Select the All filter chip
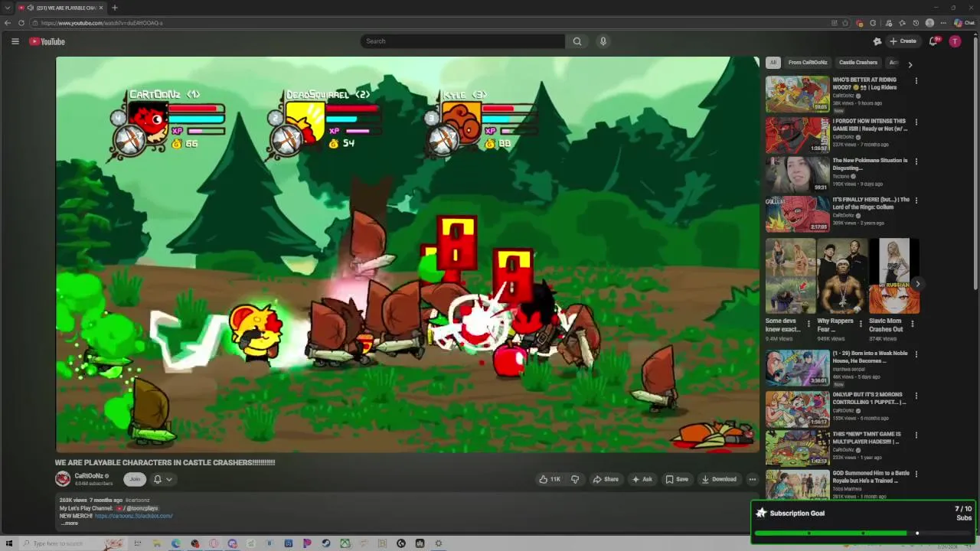Image resolution: width=980 pixels, height=551 pixels. click(773, 63)
